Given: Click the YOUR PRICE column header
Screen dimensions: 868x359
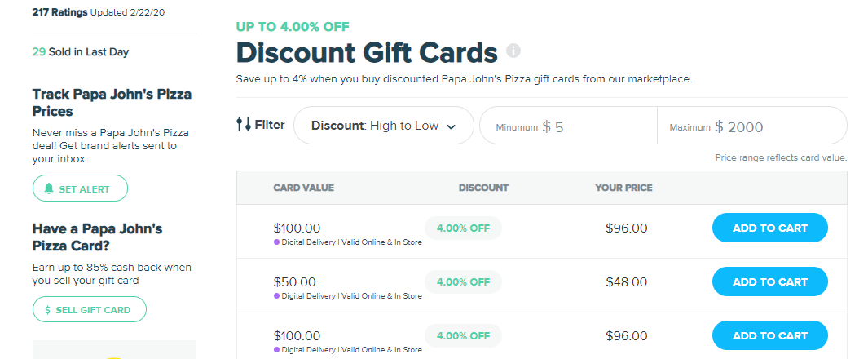Looking at the screenshot, I should pyautogui.click(x=623, y=188).
